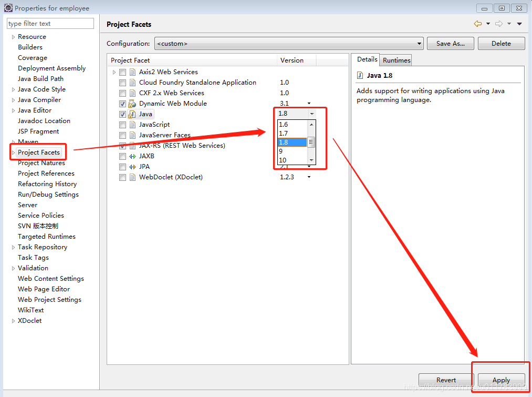Click the Save As... button
532x397 pixels.
(450, 44)
